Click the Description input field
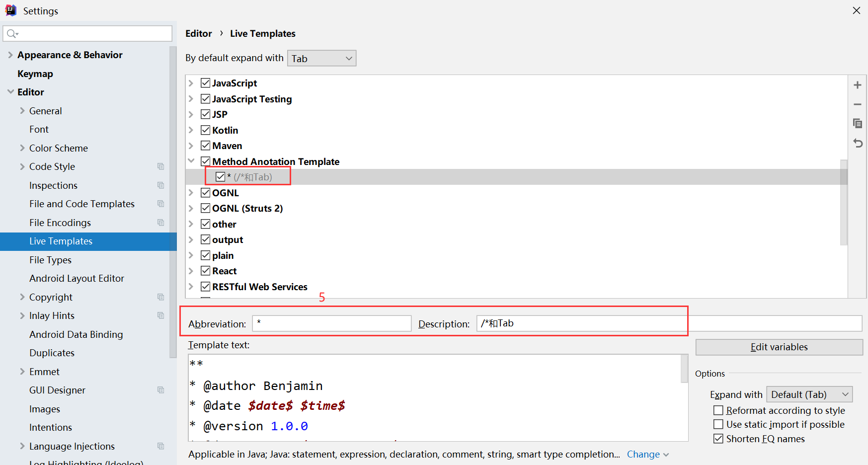 click(x=669, y=323)
